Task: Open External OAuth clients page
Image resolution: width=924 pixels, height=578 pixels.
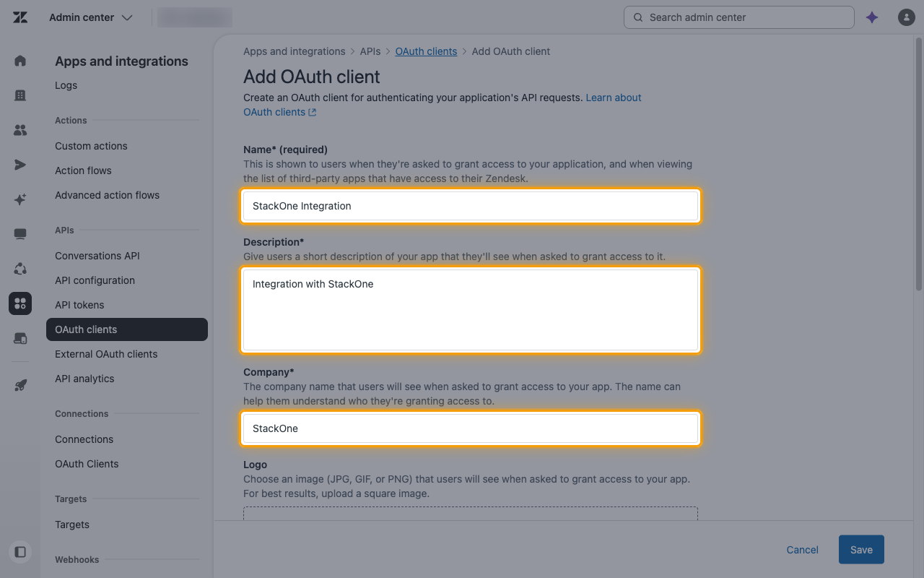Action: (106, 354)
